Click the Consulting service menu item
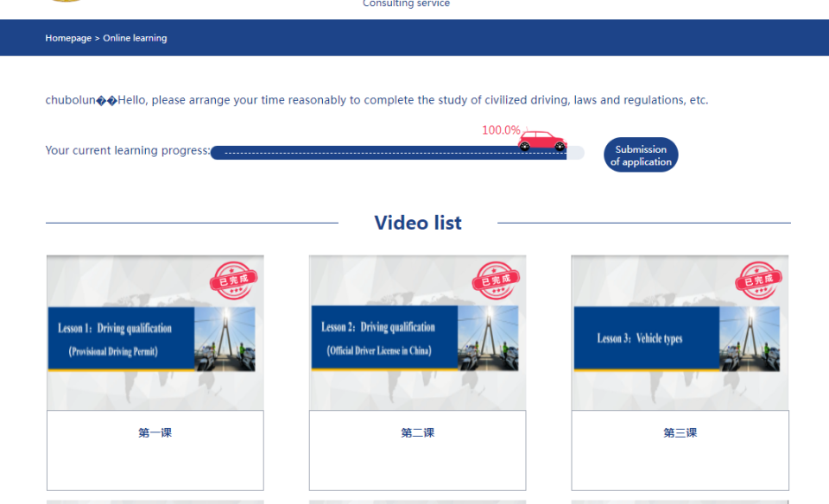 [406, 3]
